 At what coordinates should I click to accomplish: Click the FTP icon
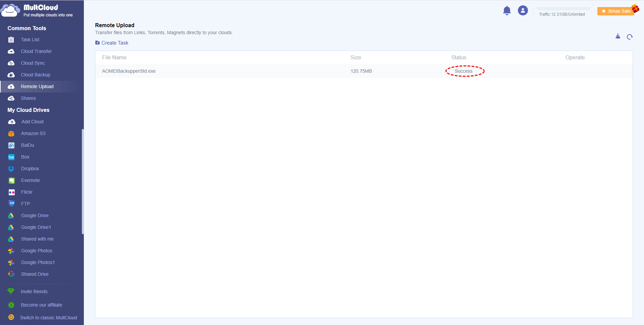pyautogui.click(x=11, y=203)
